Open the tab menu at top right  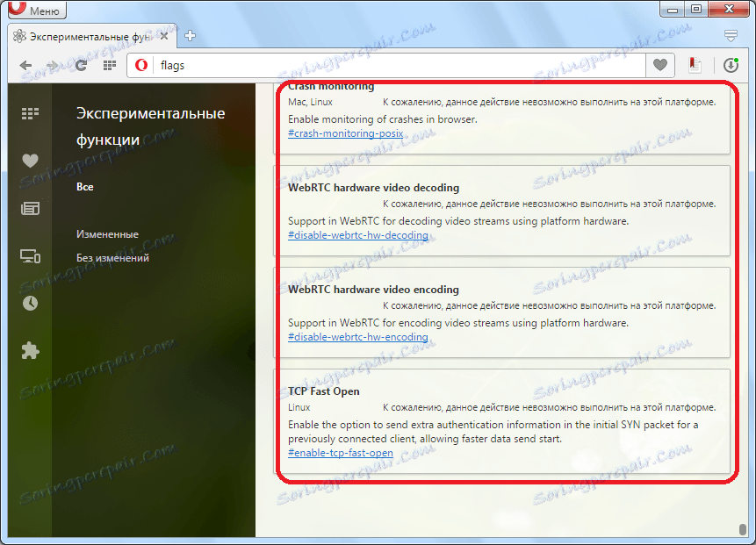pyautogui.click(x=731, y=36)
